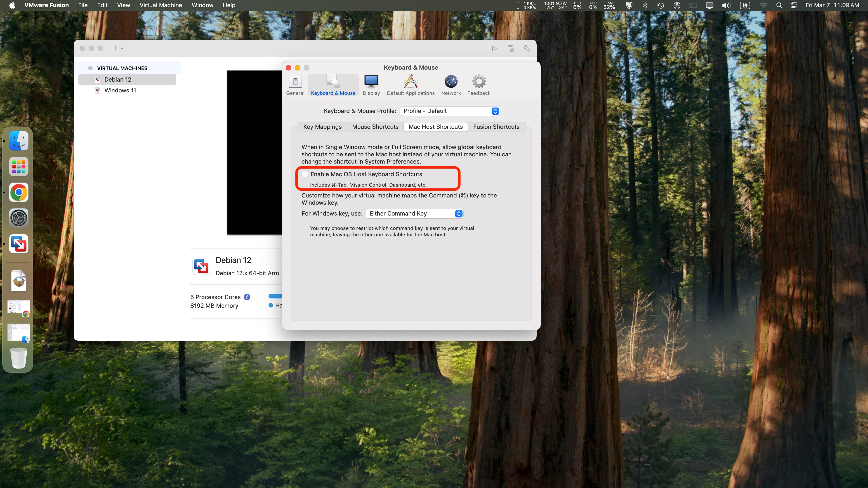Open VM settings with wrench icon
The width and height of the screenshot is (868, 488).
point(527,49)
